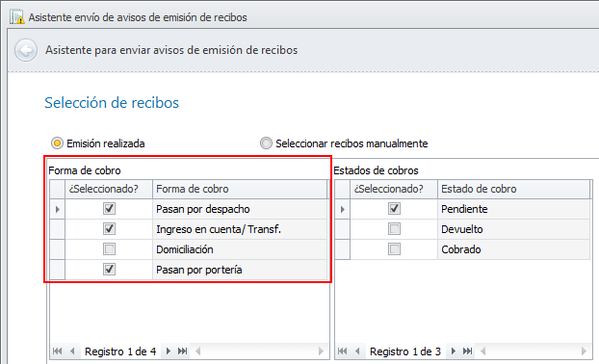599x364 pixels.
Task: Click the Estado de cobro column header
Action: (x=514, y=189)
